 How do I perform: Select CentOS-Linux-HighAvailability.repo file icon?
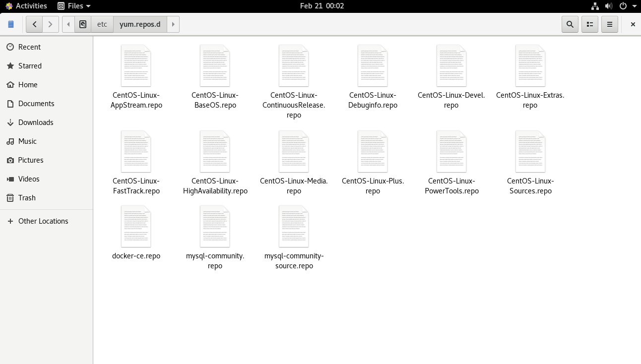tap(215, 151)
